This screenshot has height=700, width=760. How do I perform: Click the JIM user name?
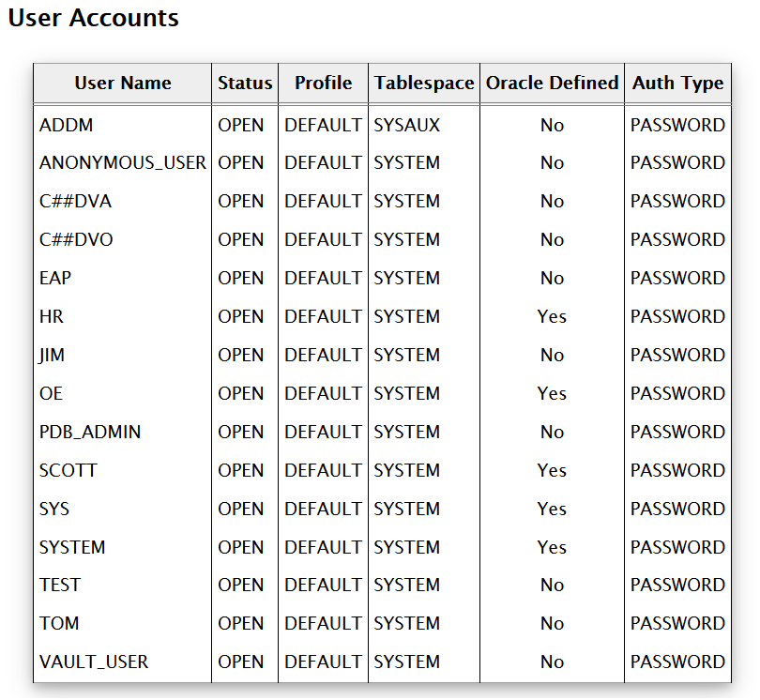[x=53, y=356]
